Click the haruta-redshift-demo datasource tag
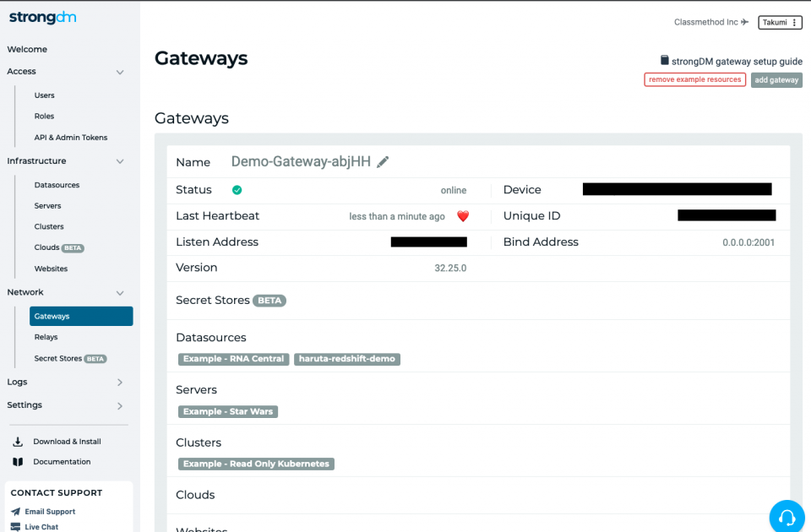The width and height of the screenshot is (811, 532). (347, 359)
